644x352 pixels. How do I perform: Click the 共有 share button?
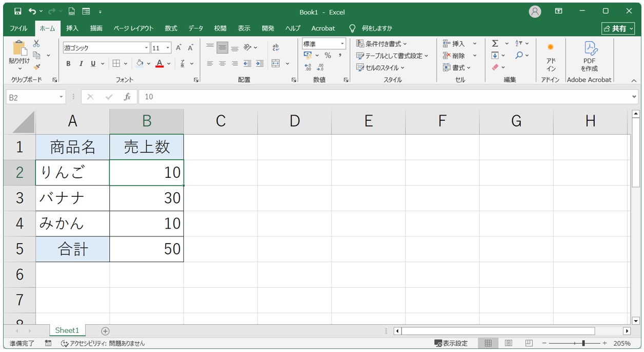tap(618, 28)
